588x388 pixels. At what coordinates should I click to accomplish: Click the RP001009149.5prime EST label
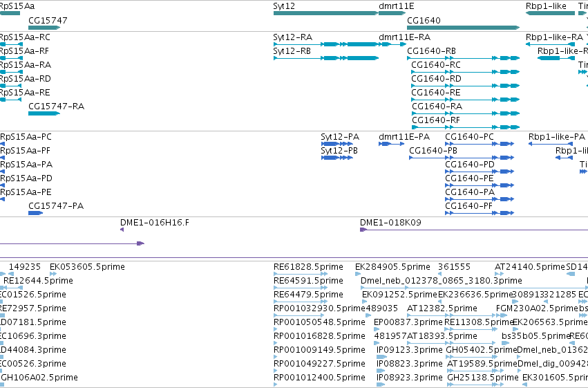pos(319,350)
